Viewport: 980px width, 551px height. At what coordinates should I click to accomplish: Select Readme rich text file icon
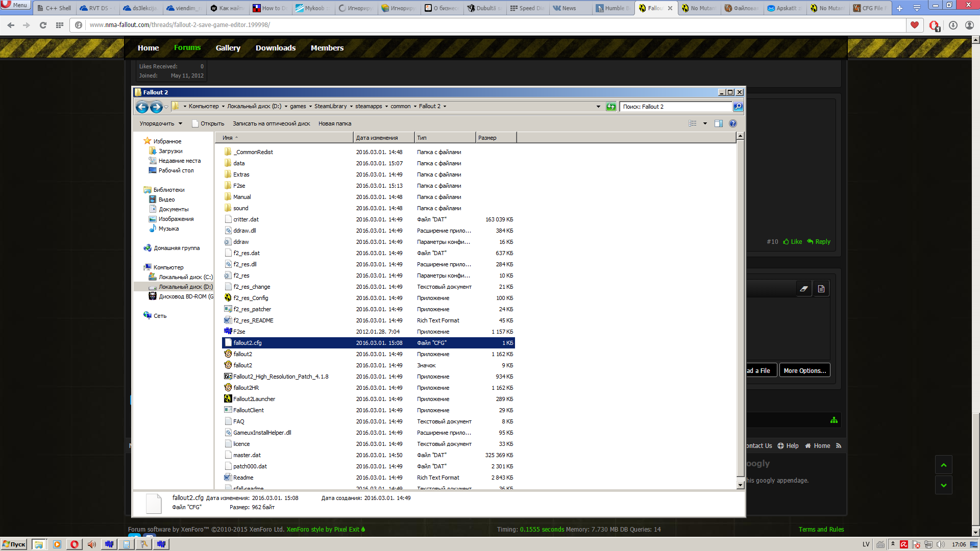pyautogui.click(x=228, y=478)
